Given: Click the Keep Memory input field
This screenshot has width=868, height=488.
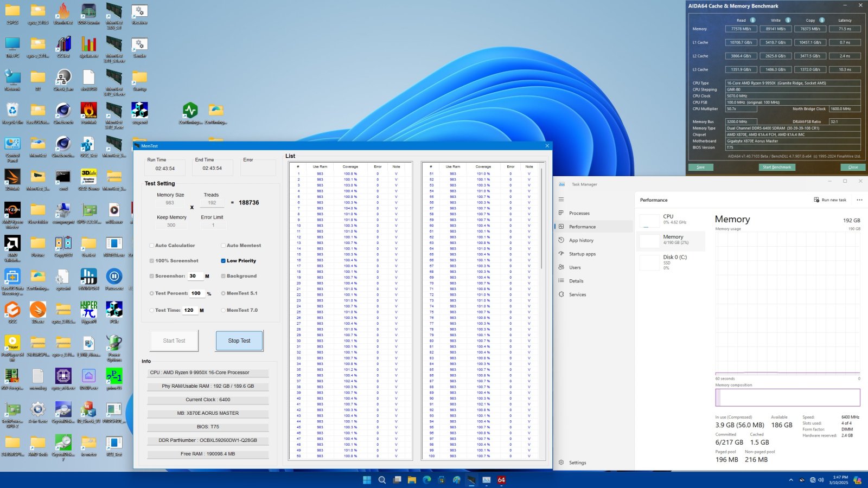Looking at the screenshot, I should pos(171,225).
